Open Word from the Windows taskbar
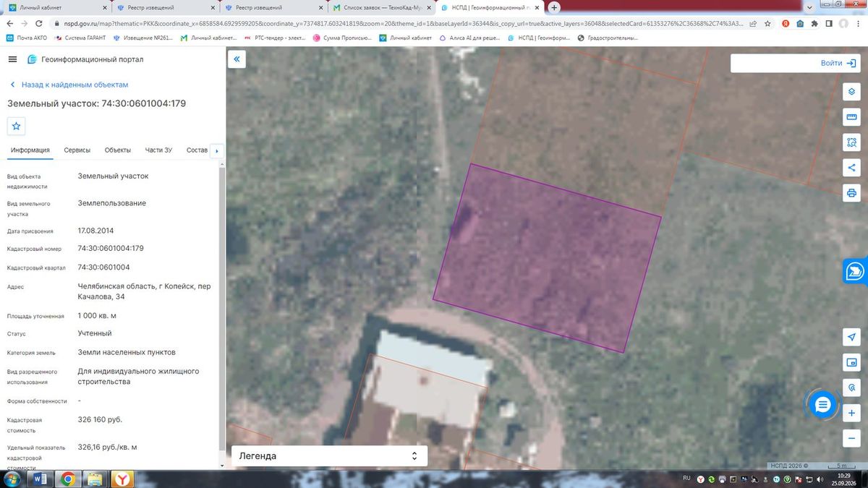This screenshot has height=488, width=868. click(41, 479)
